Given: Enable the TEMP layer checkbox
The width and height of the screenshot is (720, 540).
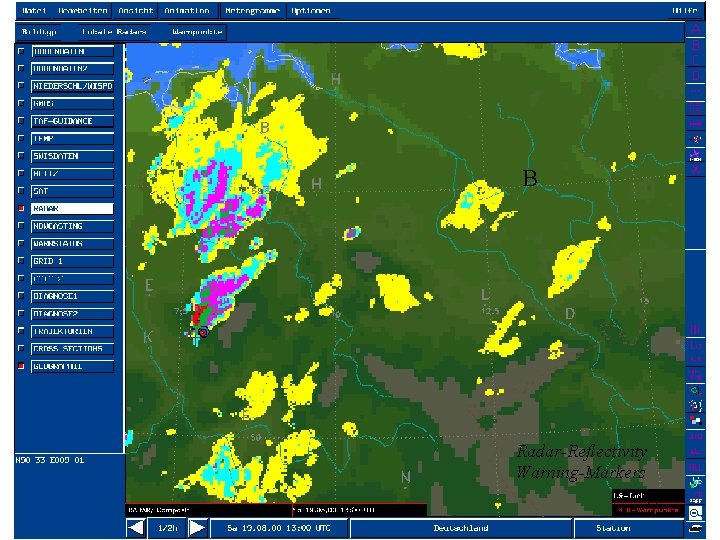Looking at the screenshot, I should 21,138.
